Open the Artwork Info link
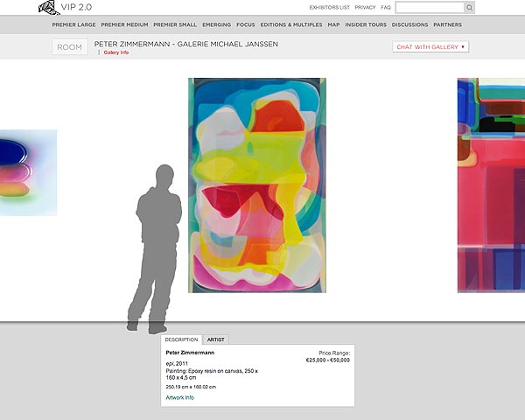This screenshot has height=420, width=525. click(179, 397)
